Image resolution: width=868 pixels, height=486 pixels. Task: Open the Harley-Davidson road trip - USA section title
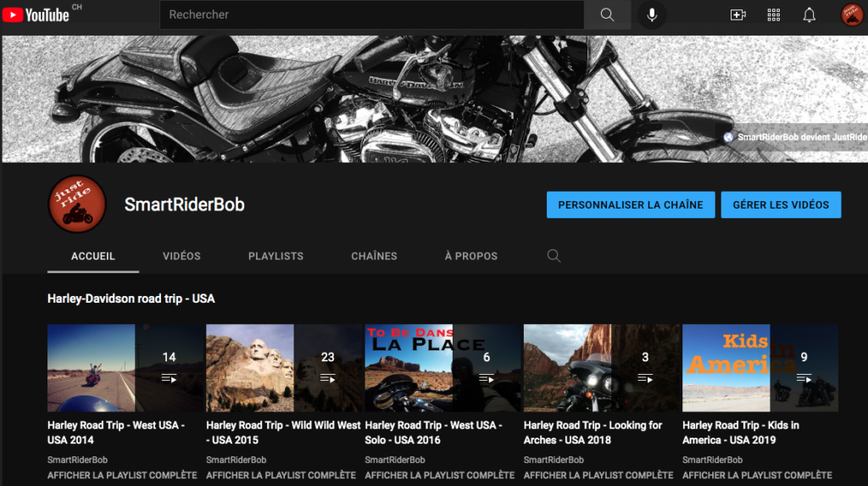pos(131,299)
